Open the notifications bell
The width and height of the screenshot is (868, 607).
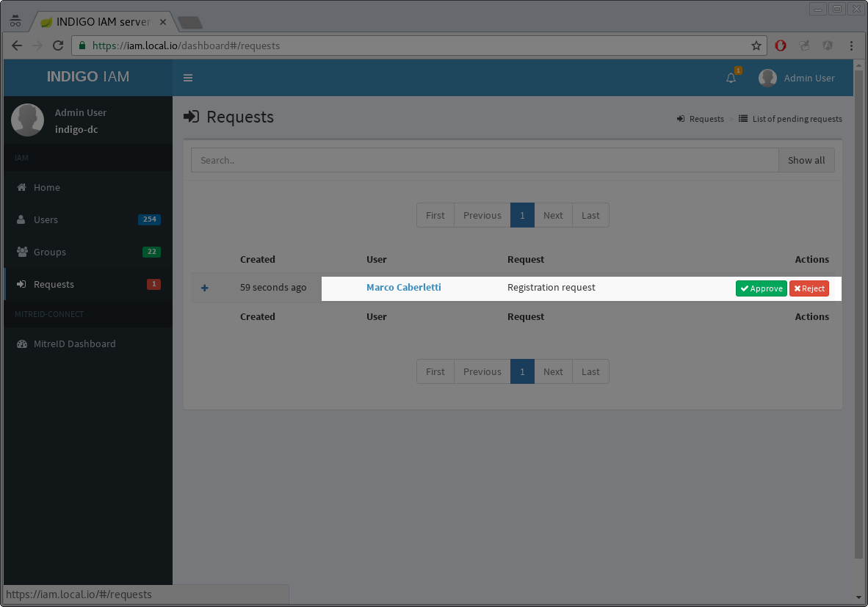click(731, 78)
